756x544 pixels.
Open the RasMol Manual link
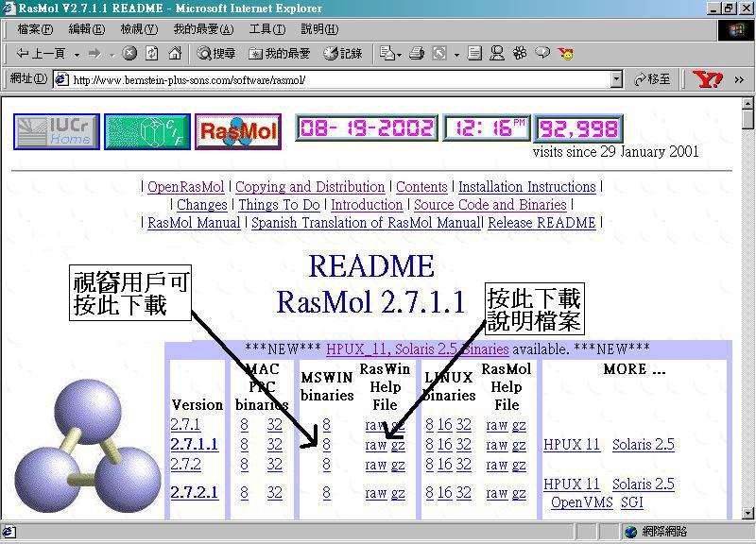click(x=194, y=223)
